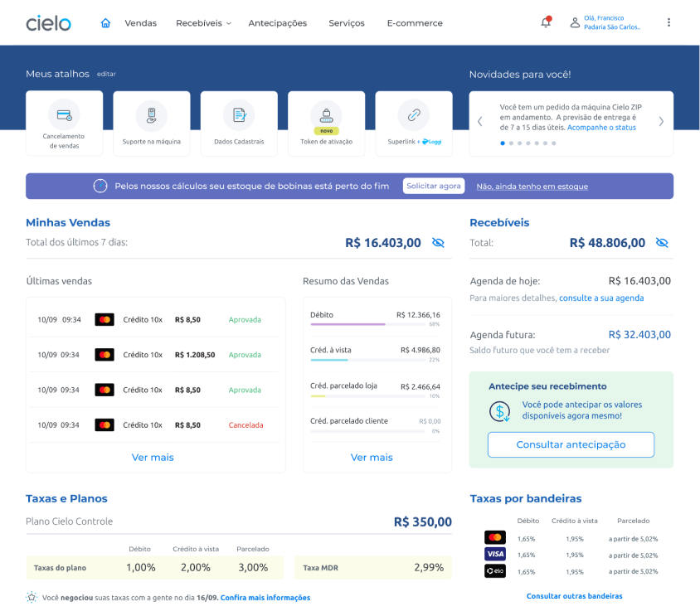Open the E-commerce menu item

coord(415,23)
